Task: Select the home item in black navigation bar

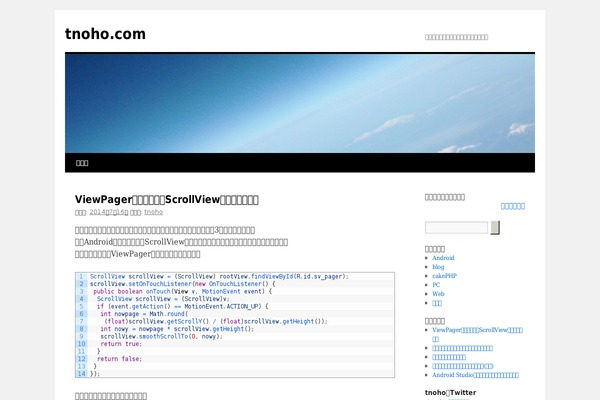Action: coord(82,163)
